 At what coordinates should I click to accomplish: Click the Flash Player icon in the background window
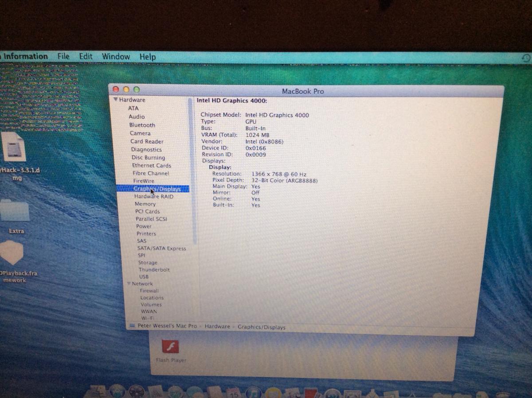(170, 347)
